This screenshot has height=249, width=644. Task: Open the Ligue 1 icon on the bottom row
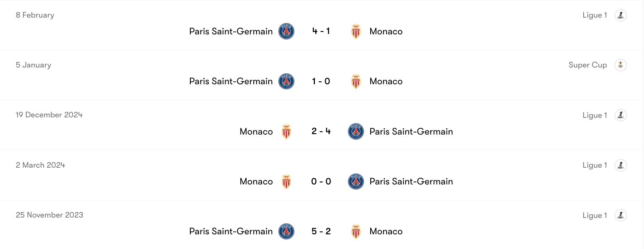click(x=621, y=215)
